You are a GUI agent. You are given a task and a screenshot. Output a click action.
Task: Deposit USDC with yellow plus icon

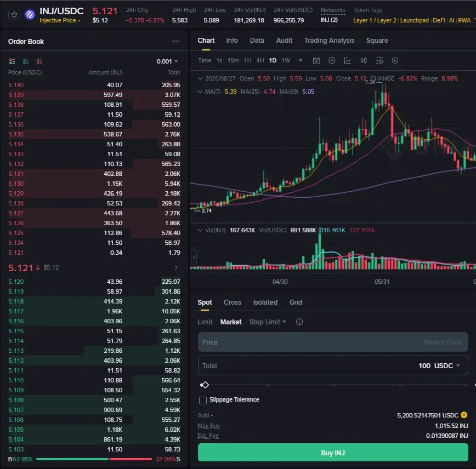464,415
